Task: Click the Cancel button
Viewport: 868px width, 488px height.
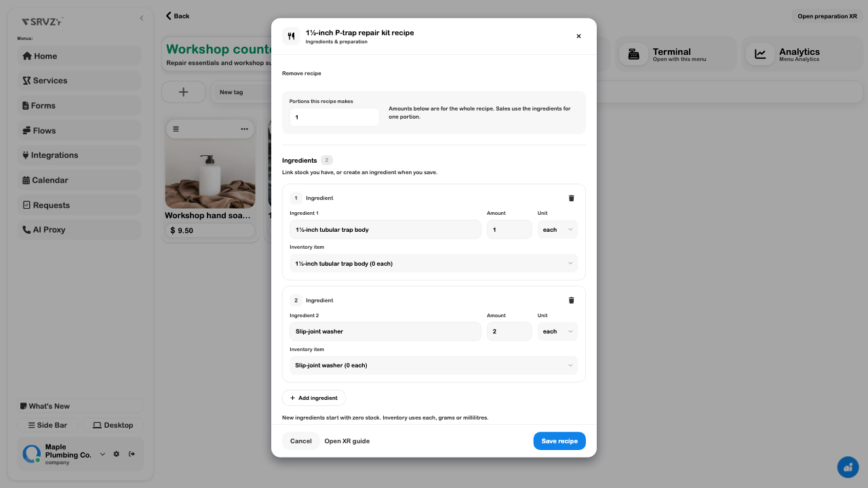Action: coord(300,441)
